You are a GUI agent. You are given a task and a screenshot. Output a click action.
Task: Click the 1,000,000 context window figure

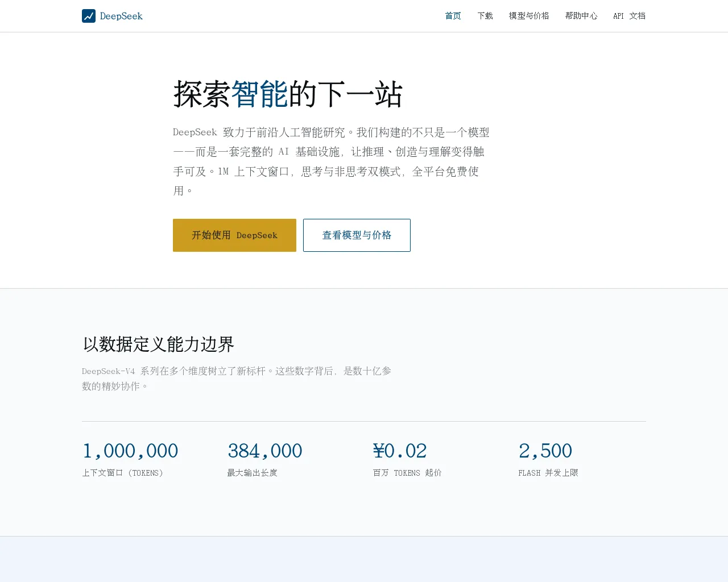(x=130, y=451)
